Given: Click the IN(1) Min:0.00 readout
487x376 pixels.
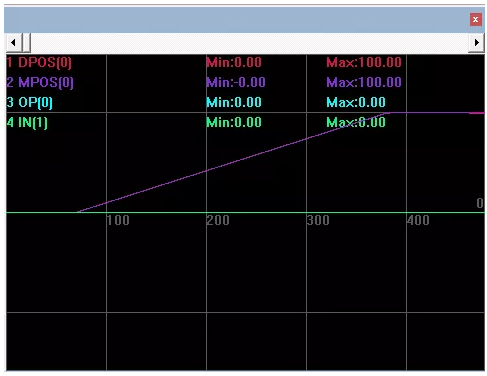Looking at the screenshot, I should click(234, 122).
